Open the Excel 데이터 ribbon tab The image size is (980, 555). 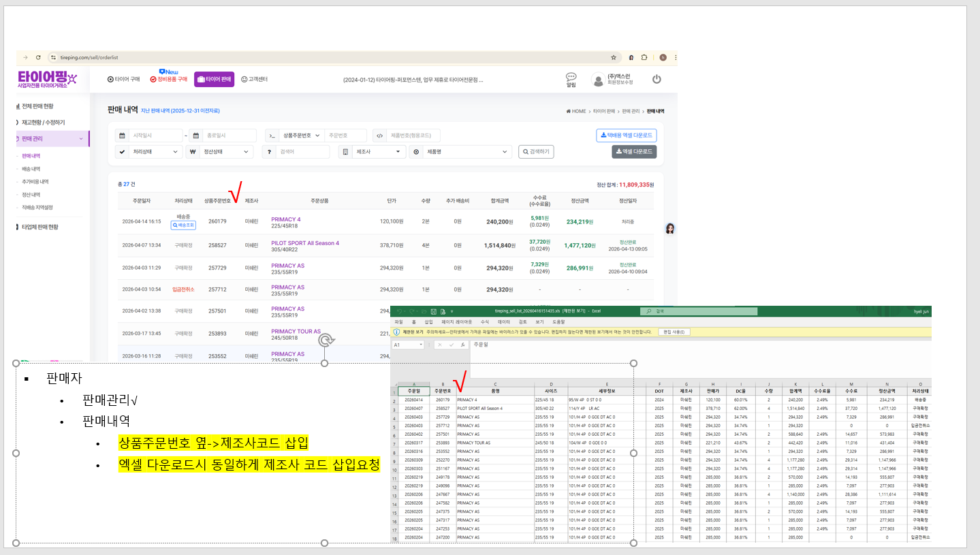point(504,321)
